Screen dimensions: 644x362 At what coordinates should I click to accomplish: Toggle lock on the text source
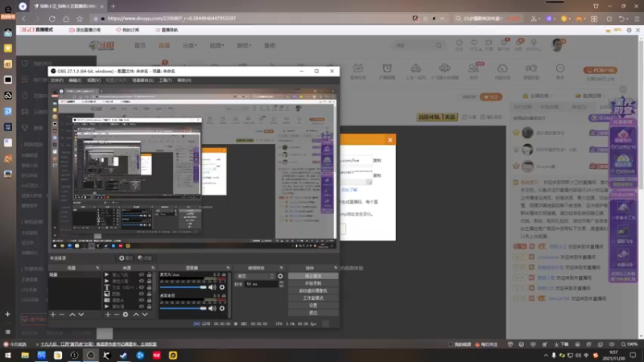tap(149, 287)
